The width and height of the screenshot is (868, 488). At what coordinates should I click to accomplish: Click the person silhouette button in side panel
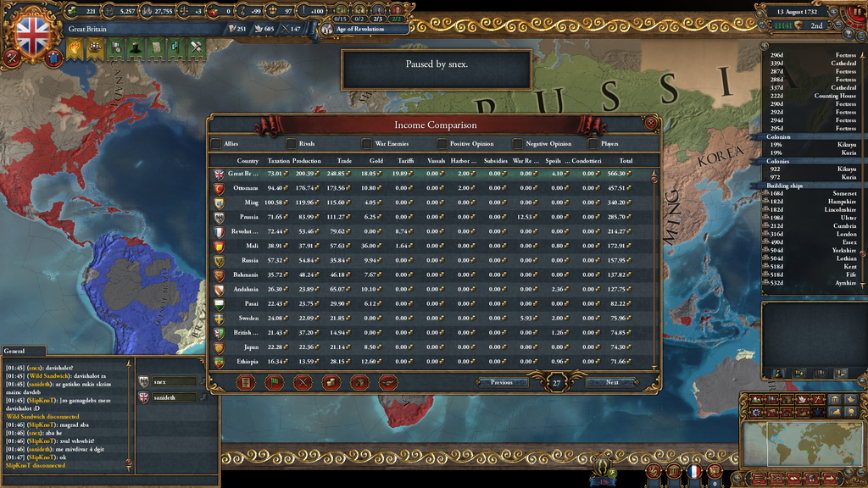pyautogui.click(x=778, y=374)
